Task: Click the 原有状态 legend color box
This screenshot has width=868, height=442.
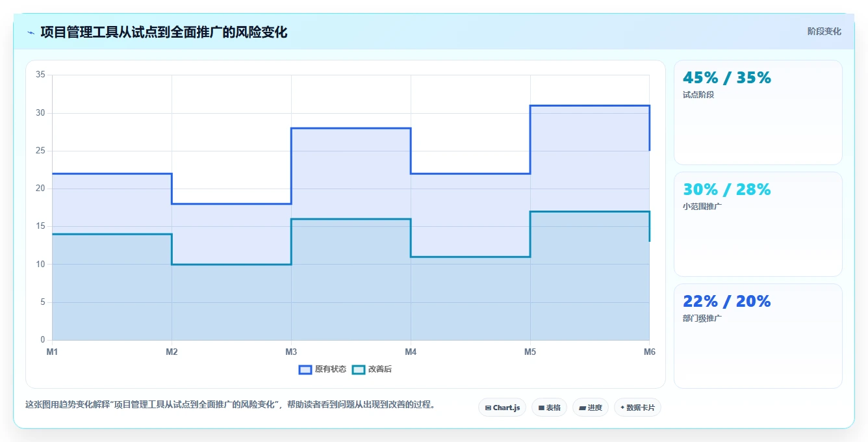Action: (x=305, y=369)
